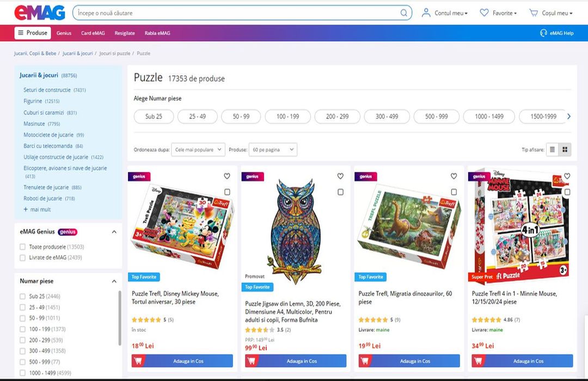
Task: Click the genius logo beside eMAG Genius filter
Action: pyautogui.click(x=68, y=232)
